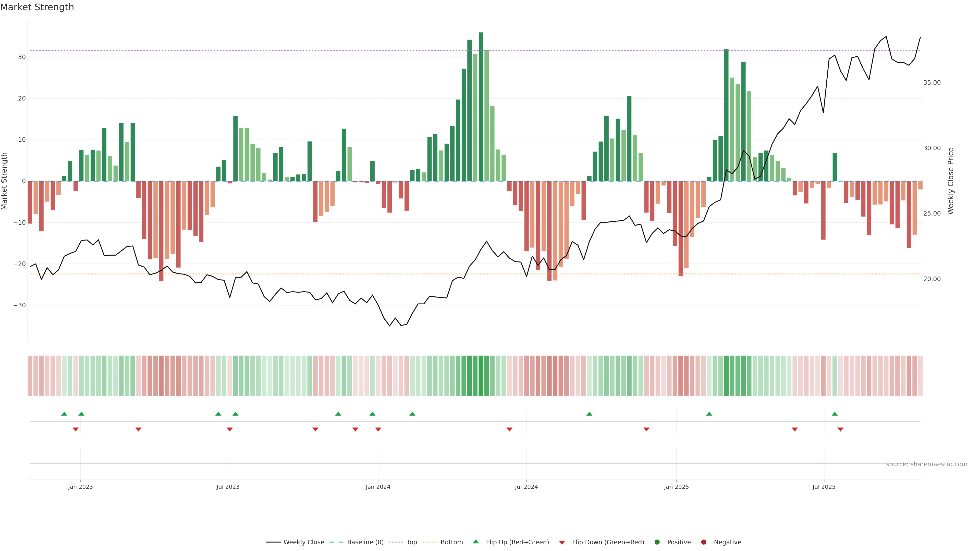Click the source: sharemaestro.com text
This screenshot has width=980, height=551.
coord(926,464)
